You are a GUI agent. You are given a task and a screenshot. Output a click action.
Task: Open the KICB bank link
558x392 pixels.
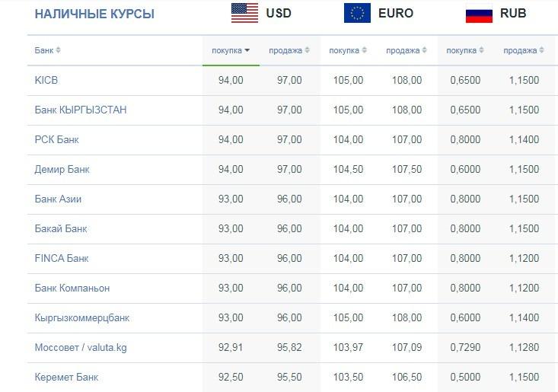point(46,80)
